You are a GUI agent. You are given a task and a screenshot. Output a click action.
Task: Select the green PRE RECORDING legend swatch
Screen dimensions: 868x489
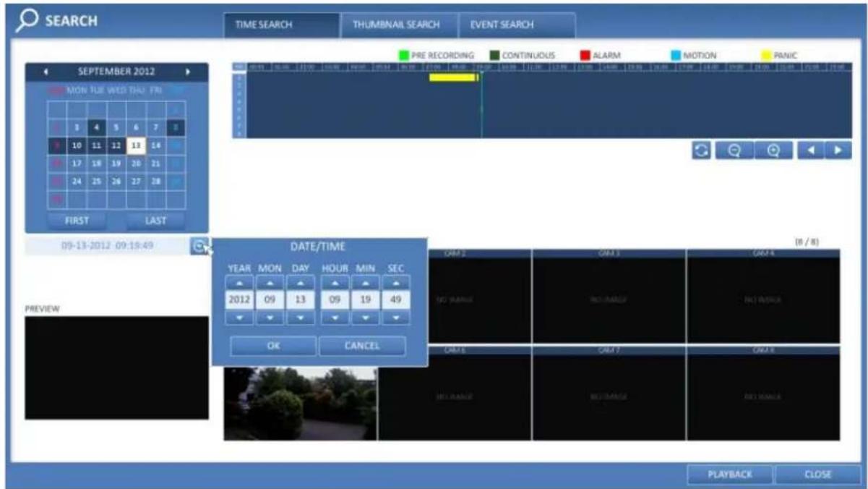point(403,55)
